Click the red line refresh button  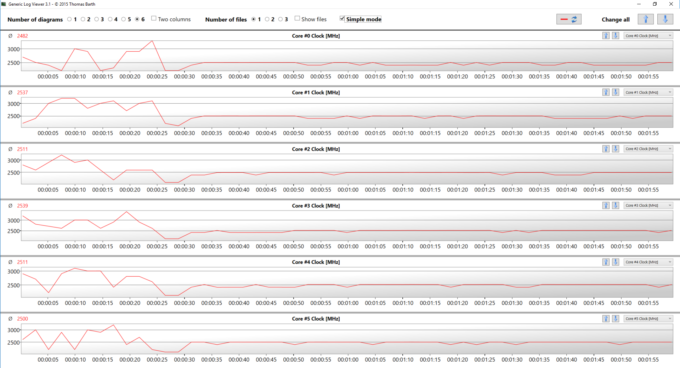(569, 19)
